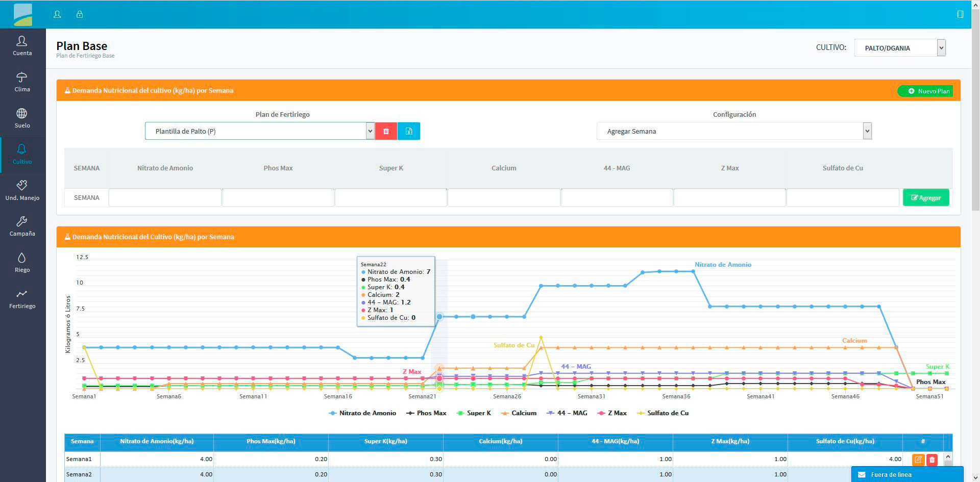Open the Clima umbrella section
The image size is (980, 482).
click(x=22, y=82)
